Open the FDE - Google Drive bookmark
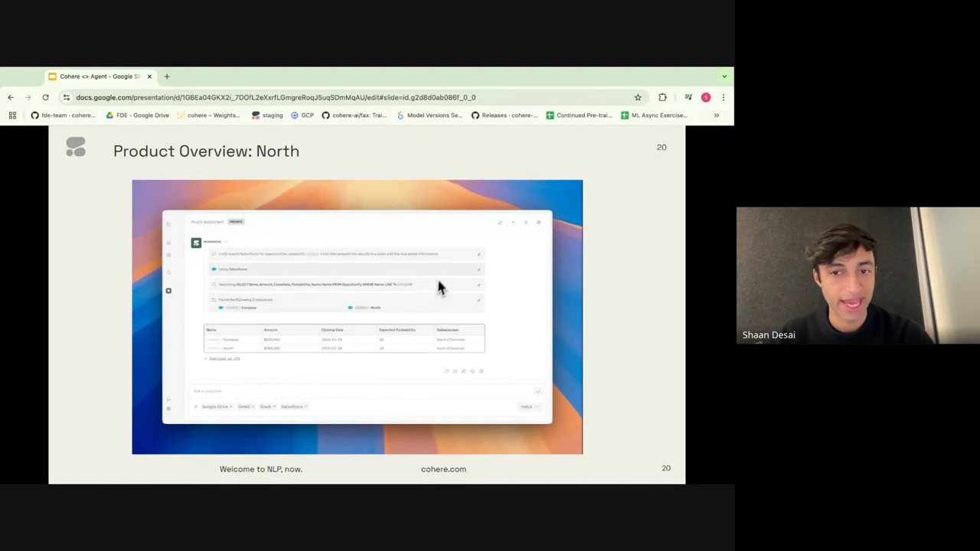 (x=138, y=116)
